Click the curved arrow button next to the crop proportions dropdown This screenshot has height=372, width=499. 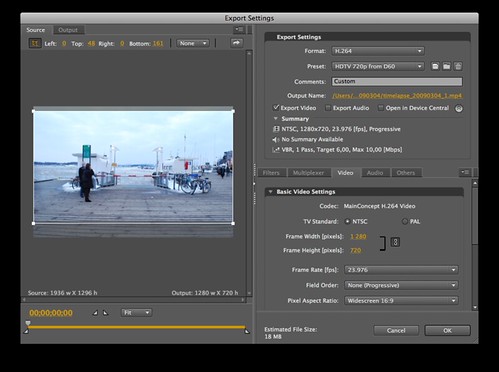pyautogui.click(x=236, y=43)
